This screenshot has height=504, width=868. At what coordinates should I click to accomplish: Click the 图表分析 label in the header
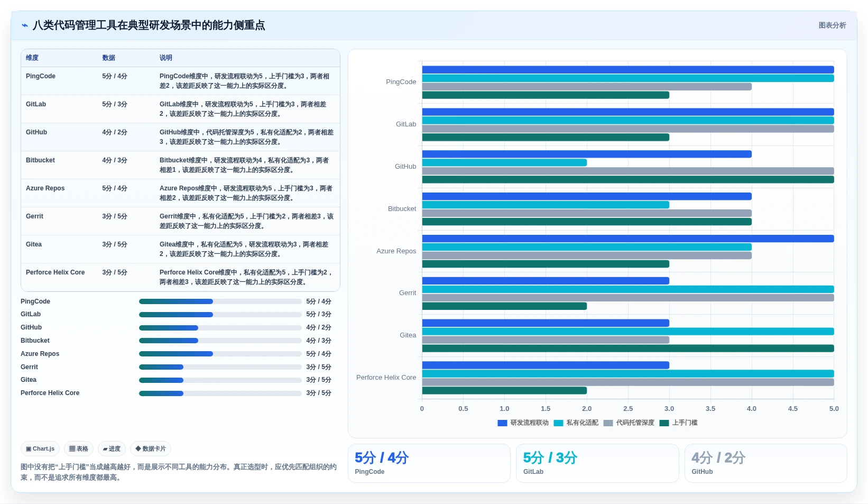click(x=832, y=25)
